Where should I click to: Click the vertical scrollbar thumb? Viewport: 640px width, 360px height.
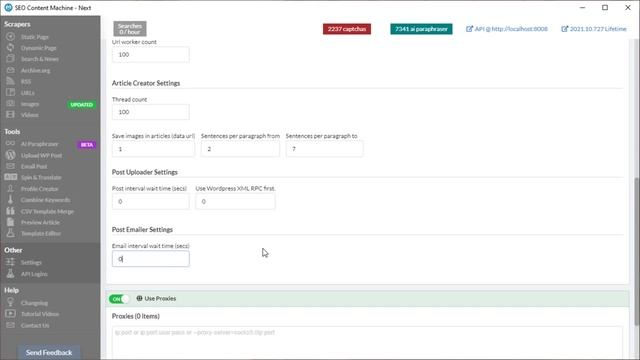636,251
